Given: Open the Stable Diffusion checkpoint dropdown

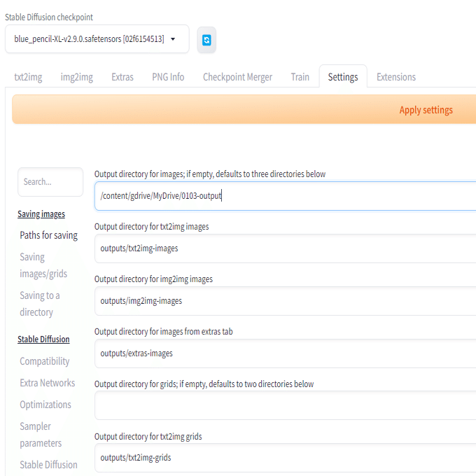Looking at the screenshot, I should click(x=97, y=39).
